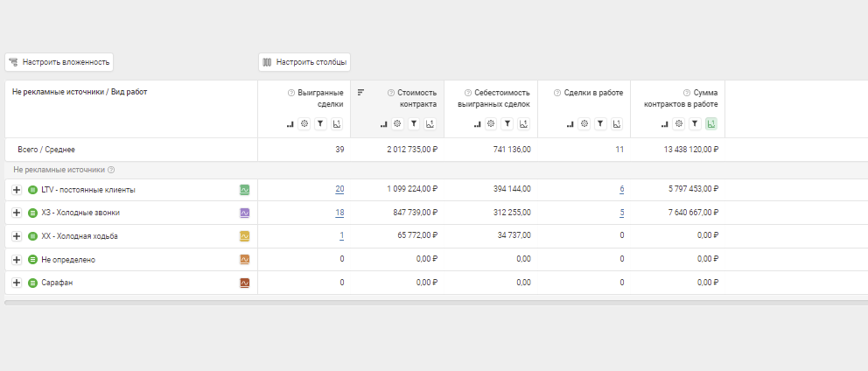The width and height of the screenshot is (868, 371).
Task: Open settings gear in Выигранные сделки column
Action: click(x=304, y=124)
